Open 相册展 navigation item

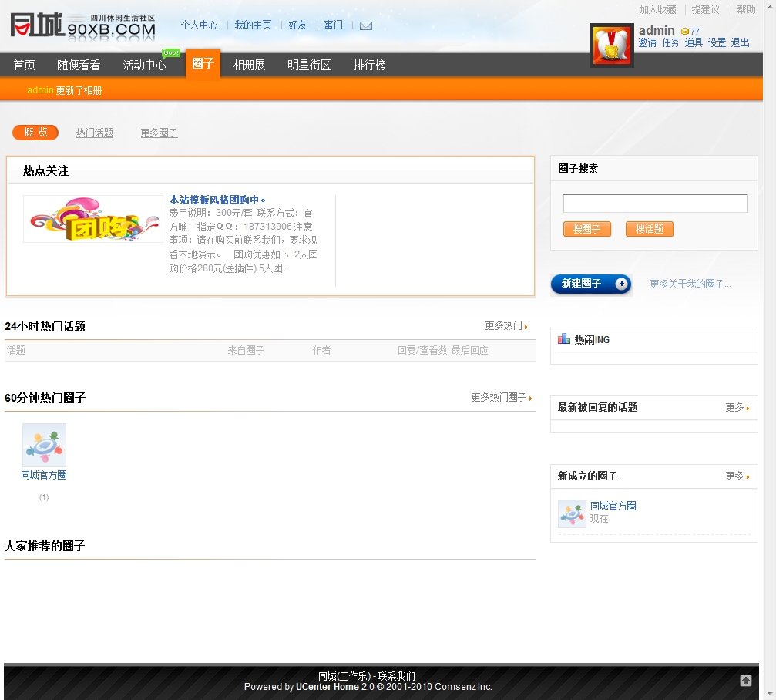(x=250, y=65)
